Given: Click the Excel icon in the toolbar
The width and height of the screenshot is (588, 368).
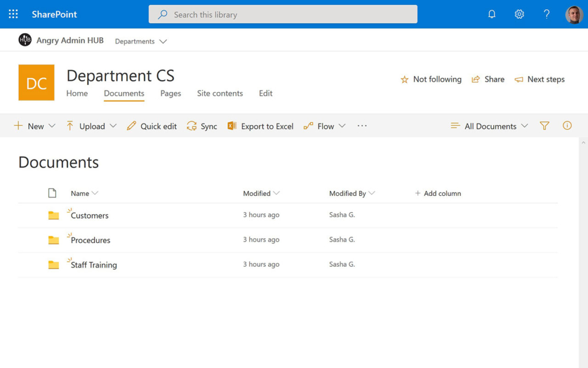Looking at the screenshot, I should [x=232, y=126].
